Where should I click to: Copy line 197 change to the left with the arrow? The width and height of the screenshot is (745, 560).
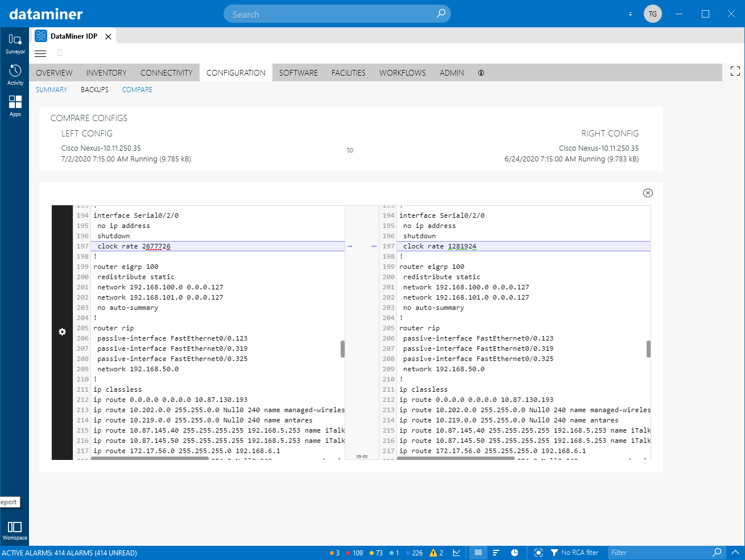[374, 246]
